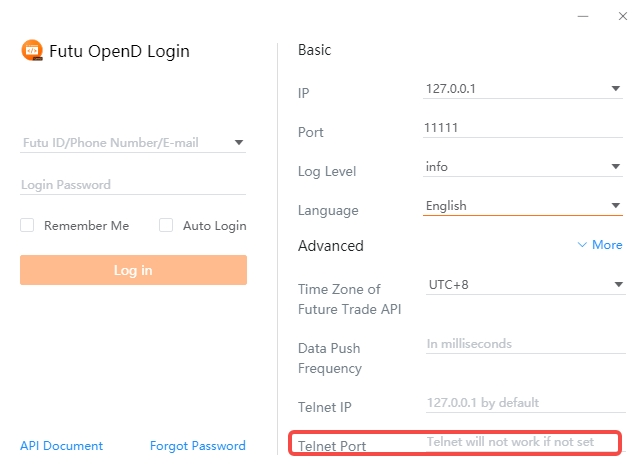Click the Telnet IP input field
Viewport: 641px width, 472px height.
[522, 403]
